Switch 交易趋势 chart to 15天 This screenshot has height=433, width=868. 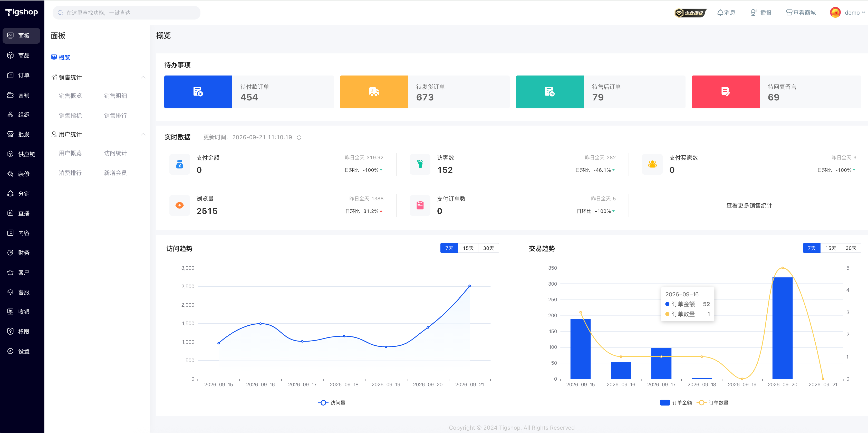click(831, 248)
